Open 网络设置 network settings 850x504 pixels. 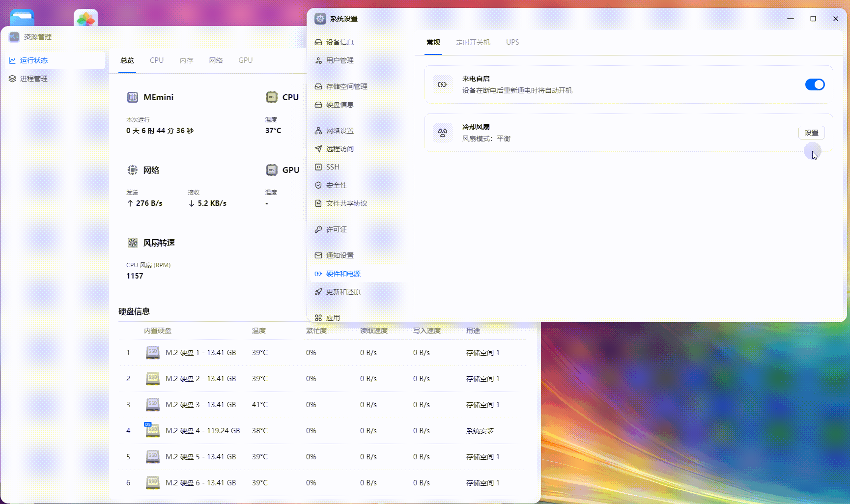coord(340,130)
